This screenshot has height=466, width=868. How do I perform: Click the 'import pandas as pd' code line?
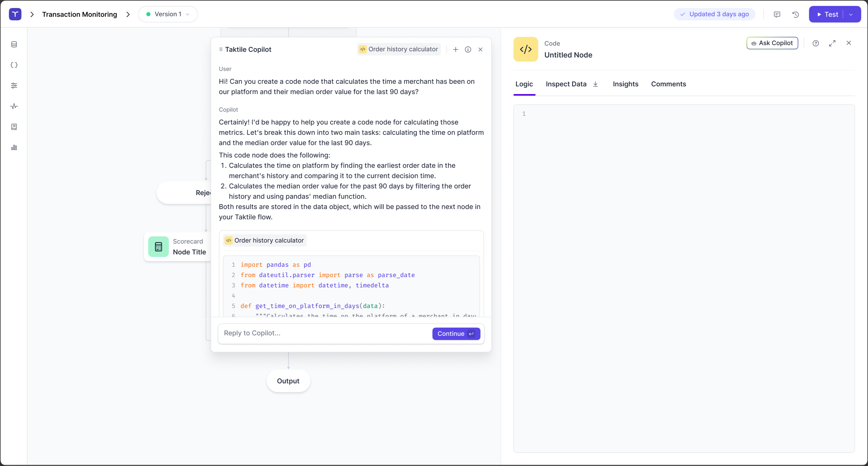tap(276, 265)
